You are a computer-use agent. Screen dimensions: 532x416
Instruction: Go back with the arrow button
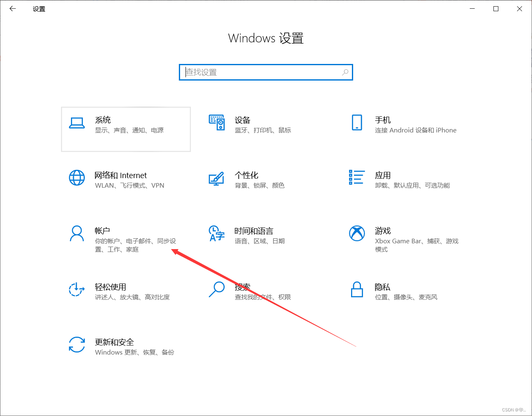pyautogui.click(x=13, y=9)
